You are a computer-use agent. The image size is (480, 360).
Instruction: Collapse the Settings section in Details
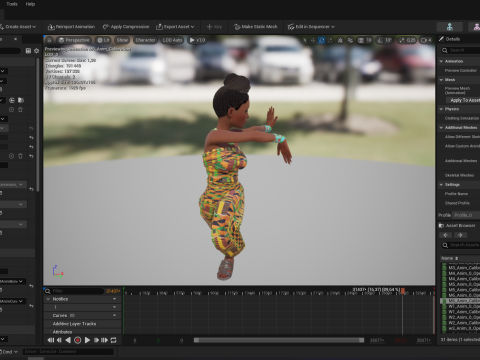click(x=441, y=185)
